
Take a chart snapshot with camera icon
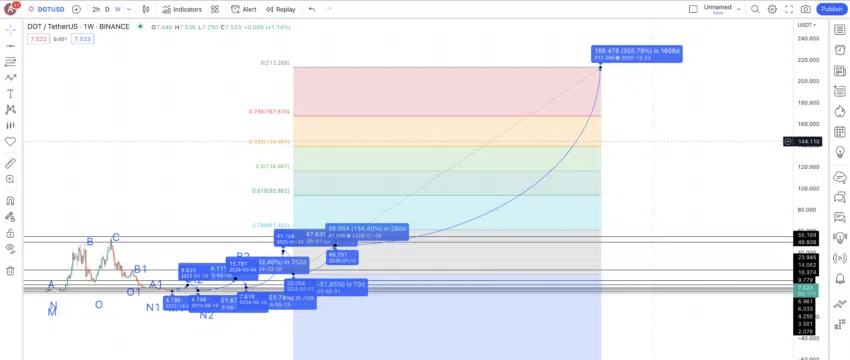click(806, 9)
